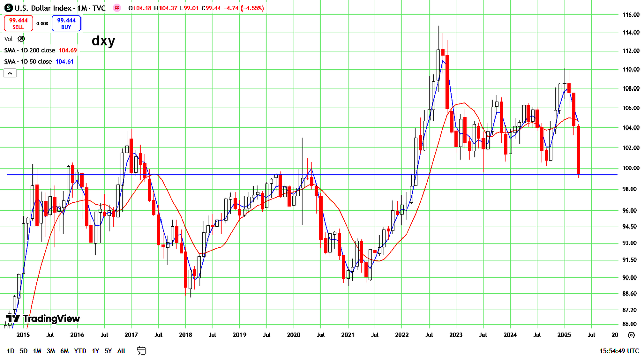Click the blue 99.444 BUY button

(66, 23)
